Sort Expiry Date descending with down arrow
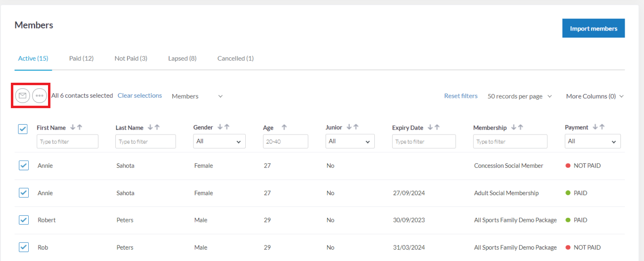Screen dimensions: 644x261 [430, 127]
